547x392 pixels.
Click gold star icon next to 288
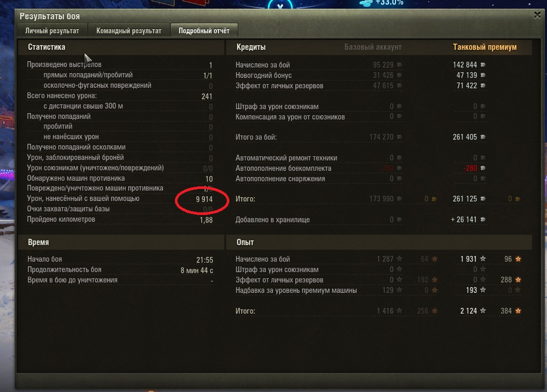pyautogui.click(x=518, y=280)
